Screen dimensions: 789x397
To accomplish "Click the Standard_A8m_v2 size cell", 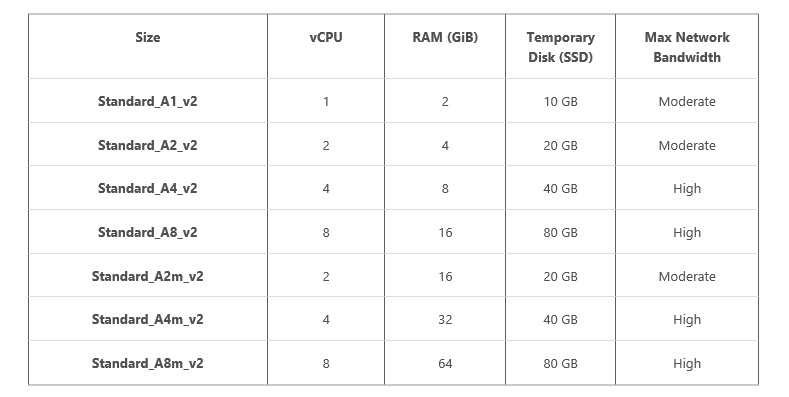I will click(x=147, y=363).
